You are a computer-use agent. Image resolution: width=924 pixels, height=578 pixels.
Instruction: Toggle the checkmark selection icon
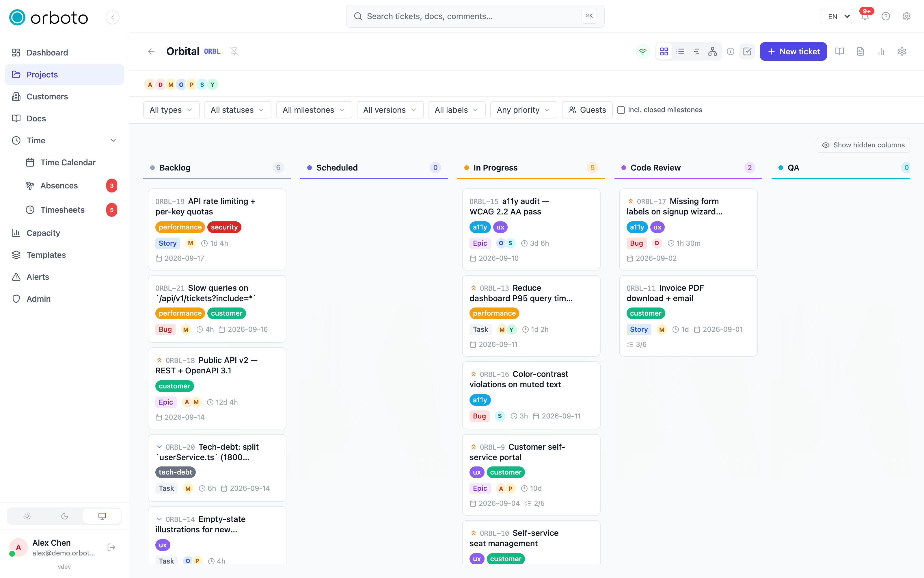click(747, 51)
